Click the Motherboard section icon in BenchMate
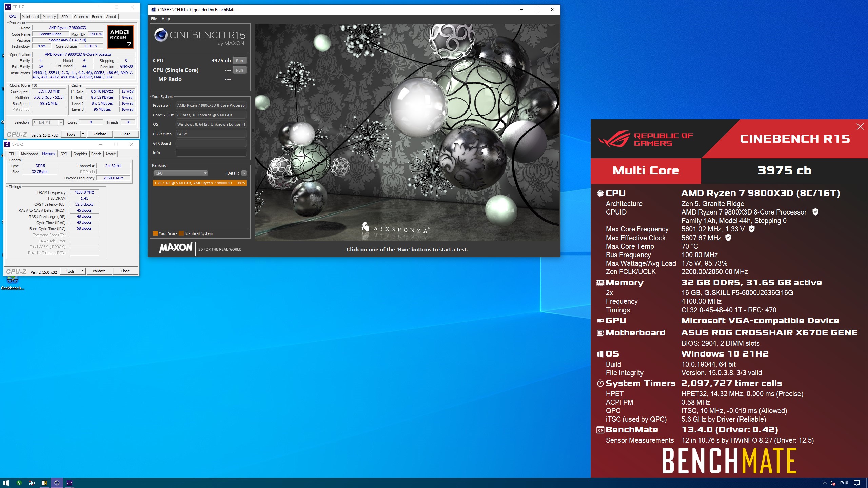The width and height of the screenshot is (868, 488). pos(600,333)
